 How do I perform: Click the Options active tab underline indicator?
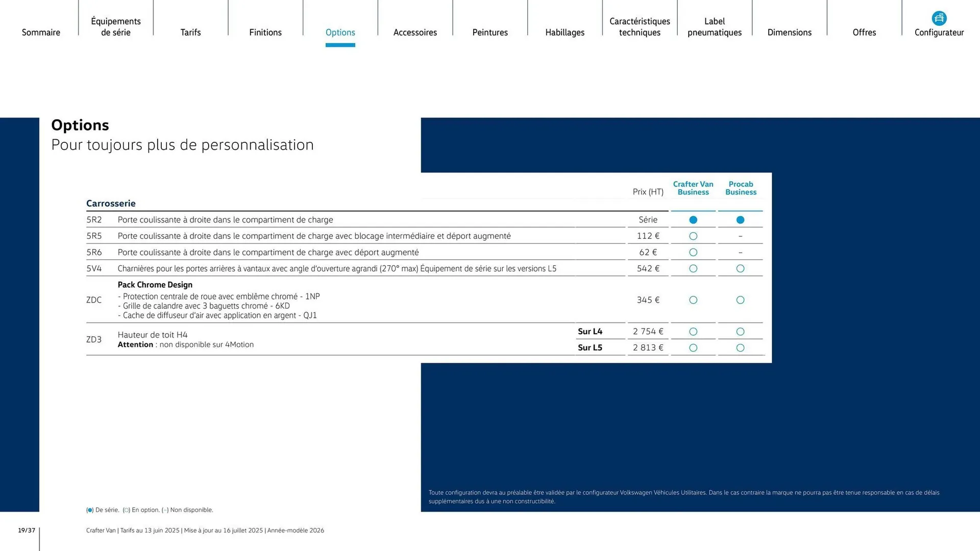click(x=340, y=45)
